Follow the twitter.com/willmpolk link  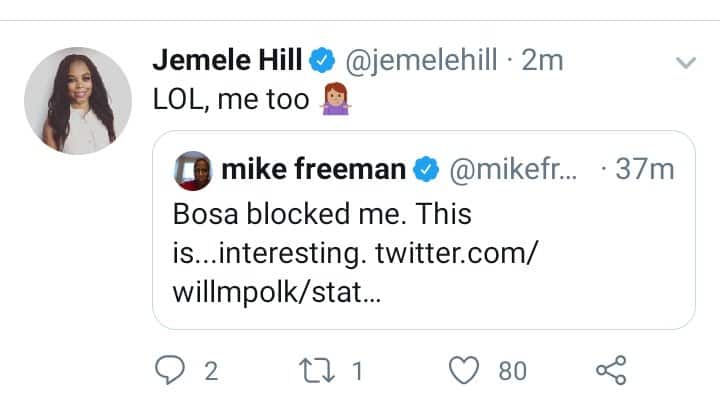pos(355,272)
